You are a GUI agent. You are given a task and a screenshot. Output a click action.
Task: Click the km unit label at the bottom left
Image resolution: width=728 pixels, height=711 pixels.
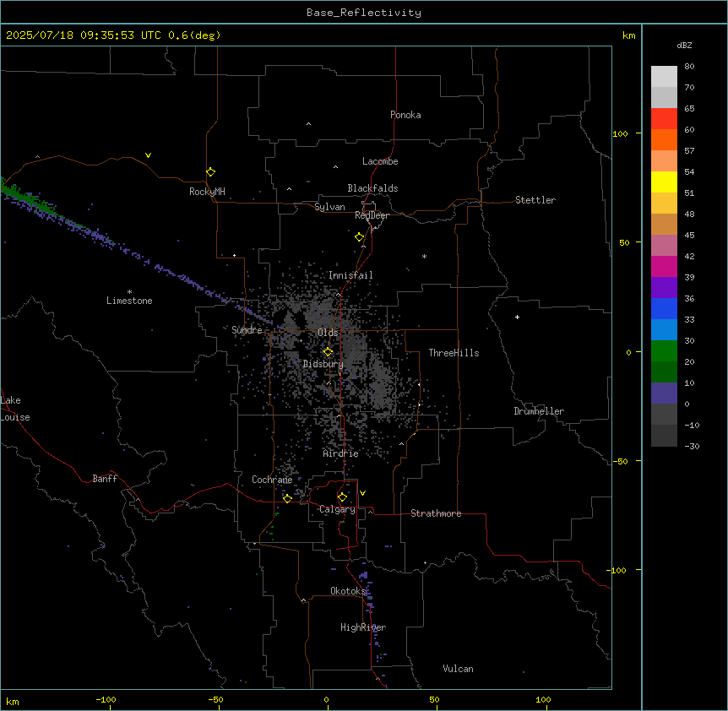point(13,702)
